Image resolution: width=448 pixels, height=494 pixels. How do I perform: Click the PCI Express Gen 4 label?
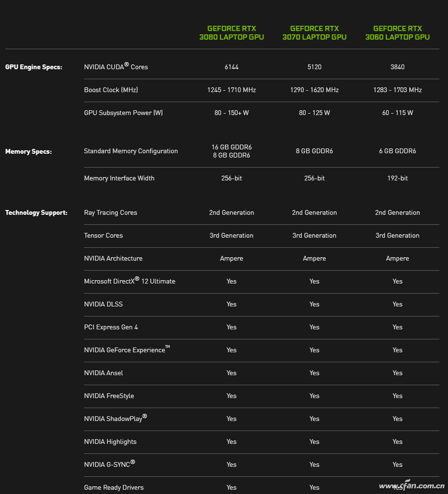pos(111,327)
